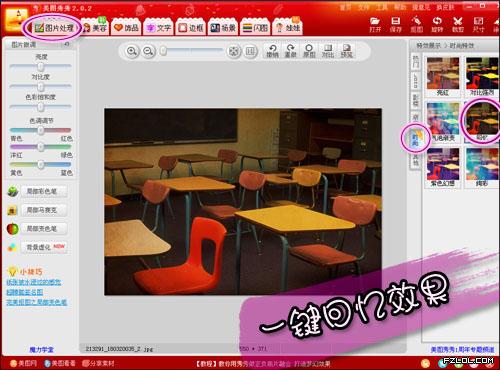Click the 打开 open folder icon
This screenshot has height=370, width=500.
coord(375,25)
